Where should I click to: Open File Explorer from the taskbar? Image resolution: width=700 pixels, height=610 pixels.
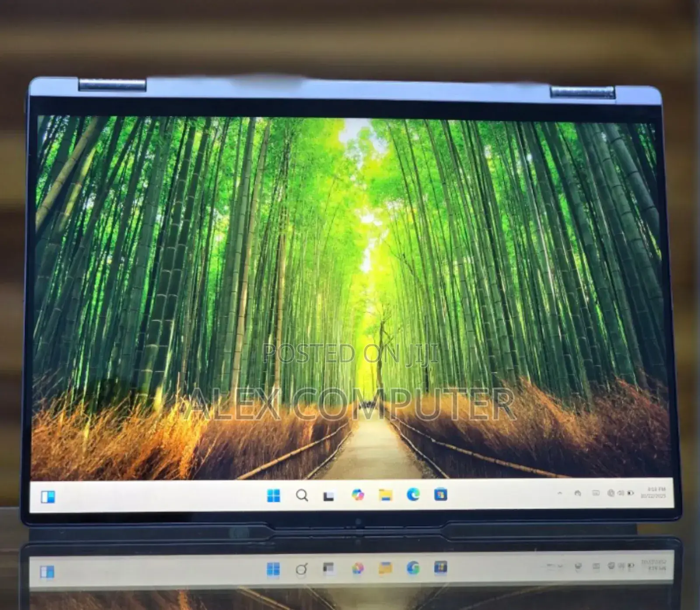pyautogui.click(x=385, y=495)
